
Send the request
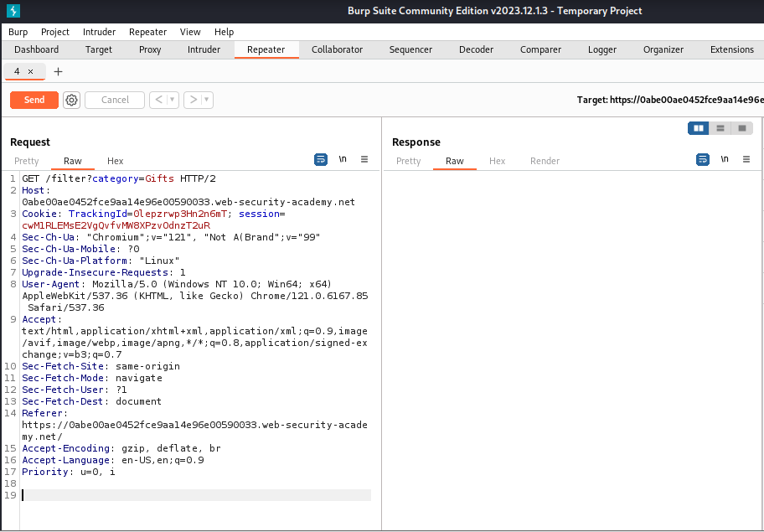tap(34, 100)
